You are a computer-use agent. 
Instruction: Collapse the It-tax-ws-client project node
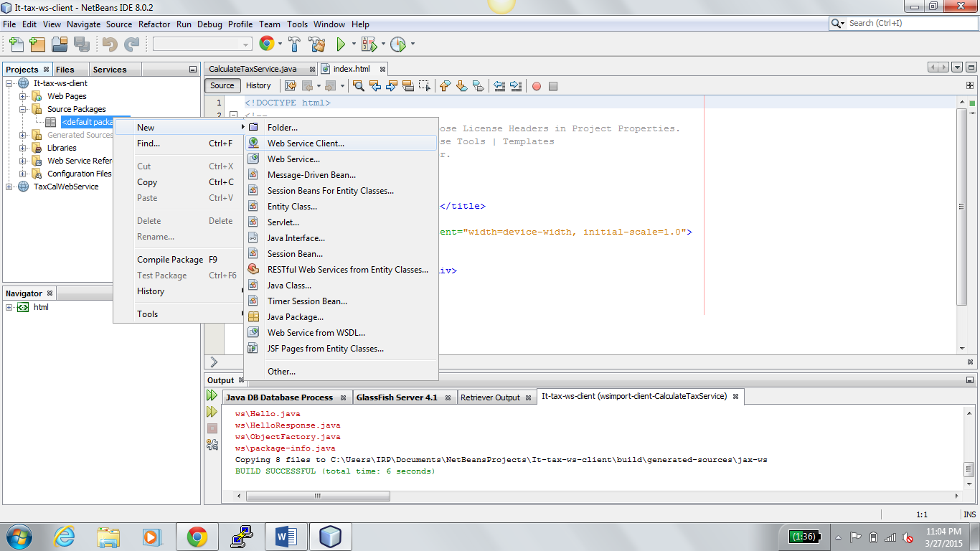pyautogui.click(x=9, y=83)
